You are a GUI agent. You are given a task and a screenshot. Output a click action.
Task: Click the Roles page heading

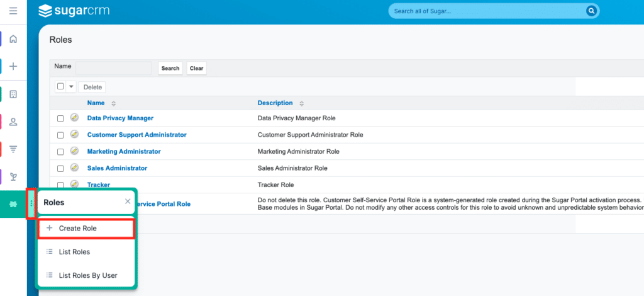click(60, 40)
